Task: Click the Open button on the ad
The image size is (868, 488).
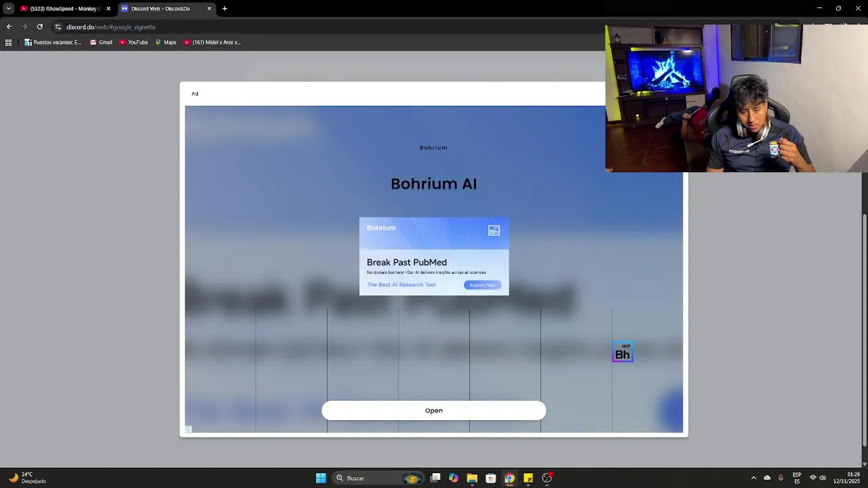Action: pos(434,410)
